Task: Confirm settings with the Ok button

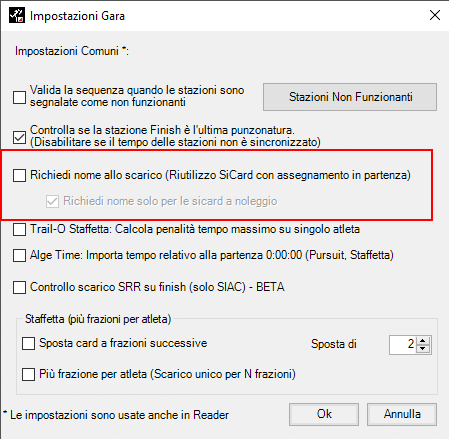Action: [324, 414]
